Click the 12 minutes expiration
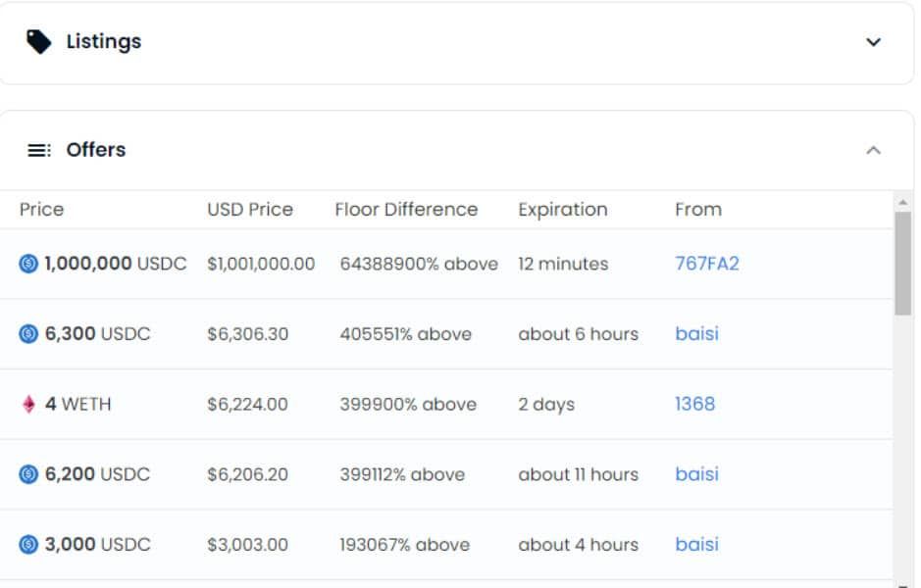 pyautogui.click(x=563, y=264)
